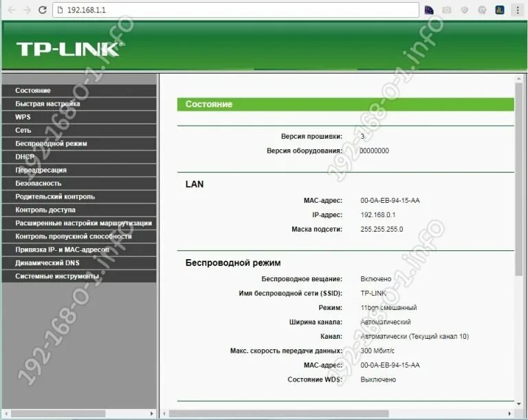Click sidebar horizontal scrollbar left arrow
The image size is (528, 420).
pyautogui.click(x=6, y=413)
